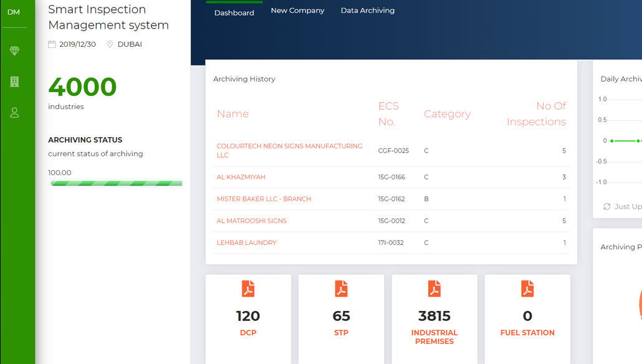This screenshot has height=364, width=642.
Task: Click the 2019/12/30 date text
Action: coord(77,44)
